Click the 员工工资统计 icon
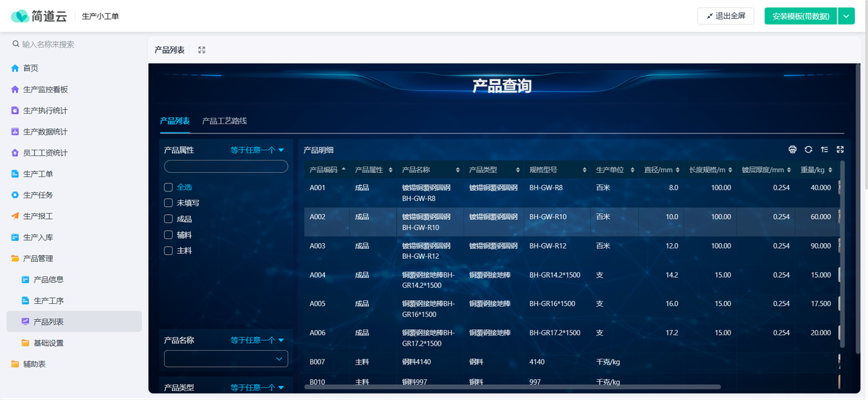The height and width of the screenshot is (400, 868). [15, 153]
